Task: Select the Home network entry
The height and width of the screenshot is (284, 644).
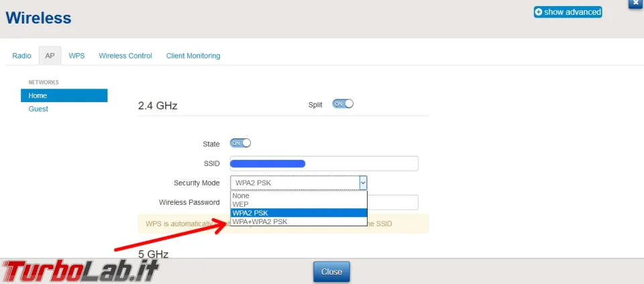Action: coord(64,95)
